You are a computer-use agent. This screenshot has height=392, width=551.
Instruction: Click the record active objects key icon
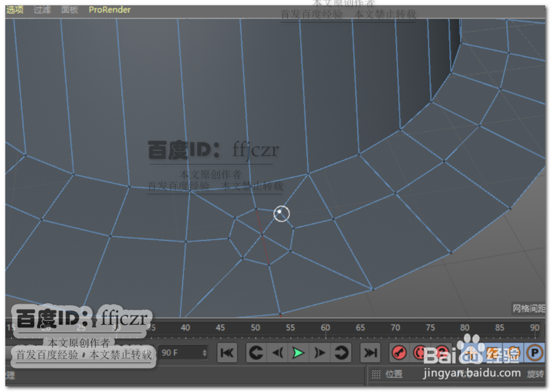pos(399,353)
